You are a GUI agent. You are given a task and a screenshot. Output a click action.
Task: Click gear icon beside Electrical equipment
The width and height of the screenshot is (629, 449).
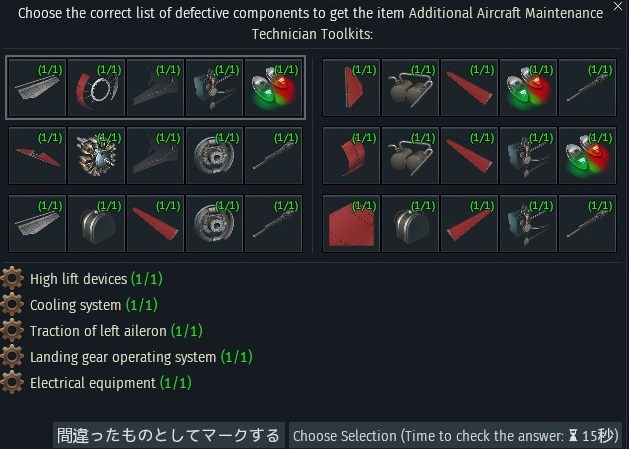14,383
